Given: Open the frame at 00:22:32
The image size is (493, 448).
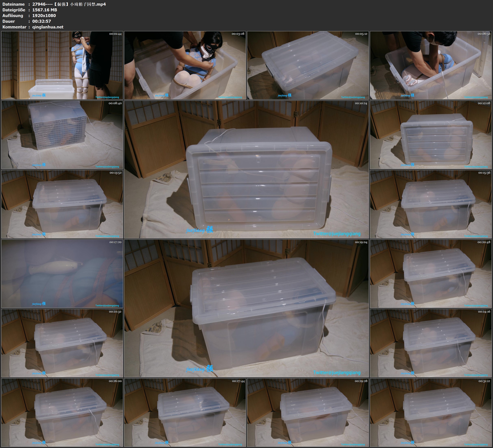Looking at the screenshot, I should (x=62, y=343).
